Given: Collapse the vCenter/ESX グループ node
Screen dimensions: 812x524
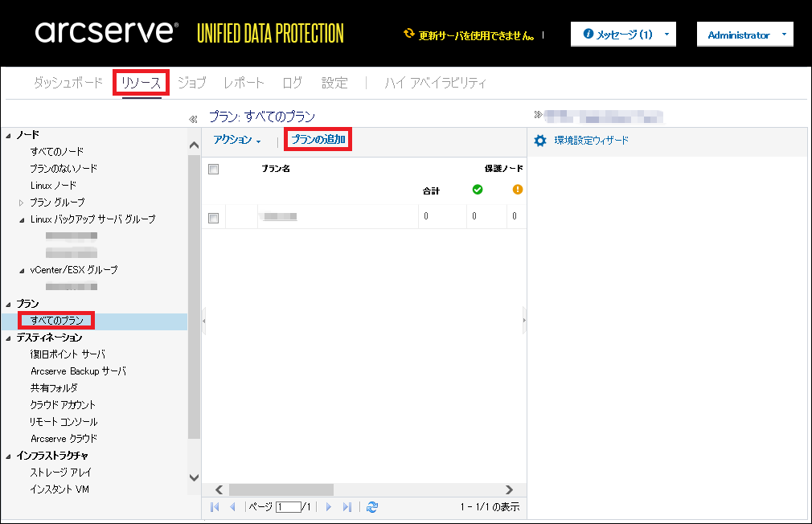Looking at the screenshot, I should [22, 271].
